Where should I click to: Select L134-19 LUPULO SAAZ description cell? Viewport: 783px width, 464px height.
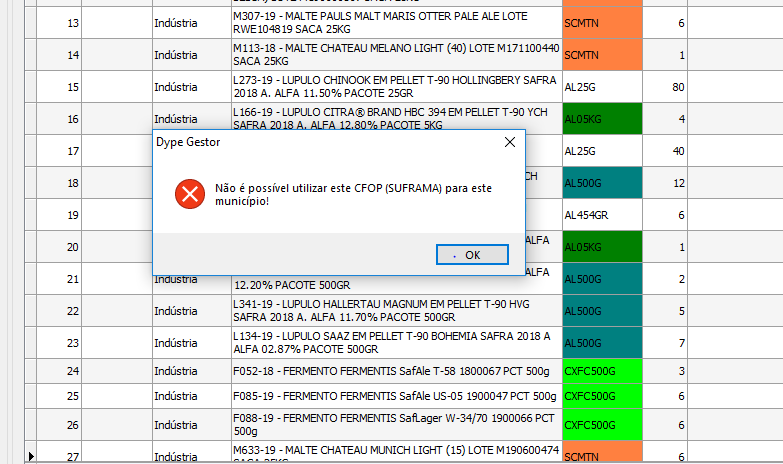click(x=397, y=343)
